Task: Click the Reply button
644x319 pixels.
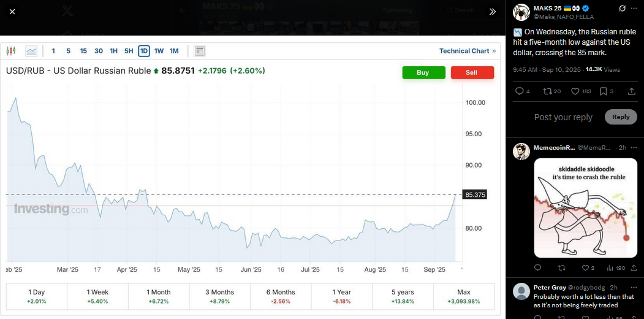Action: pos(621,117)
